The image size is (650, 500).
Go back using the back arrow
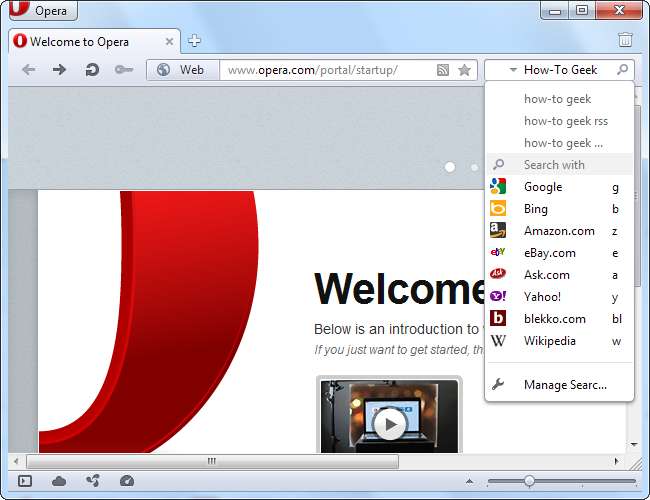tap(29, 70)
